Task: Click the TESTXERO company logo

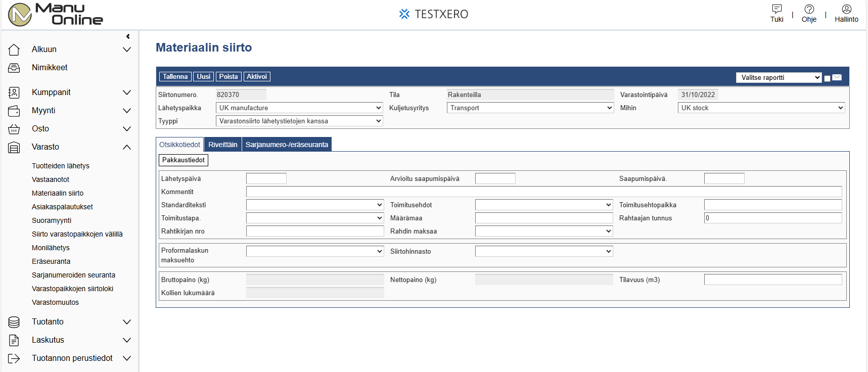Action: (x=434, y=14)
